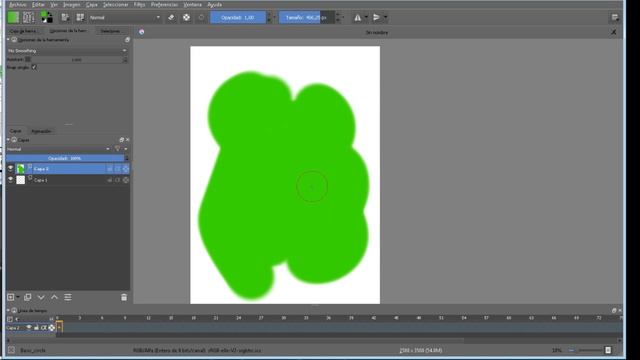This screenshot has height=360, width=640.
Task: Toggle the Snap single checkbox
Action: click(x=34, y=67)
